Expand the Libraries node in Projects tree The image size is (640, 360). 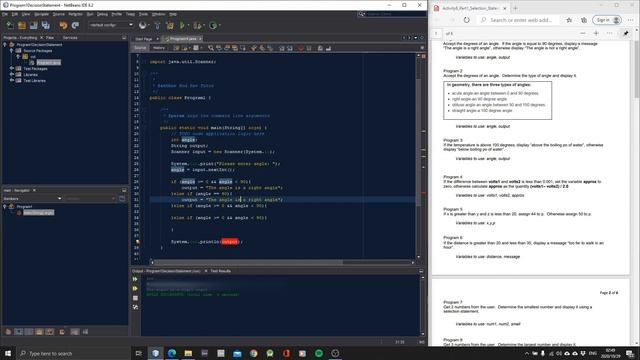coord(11,75)
